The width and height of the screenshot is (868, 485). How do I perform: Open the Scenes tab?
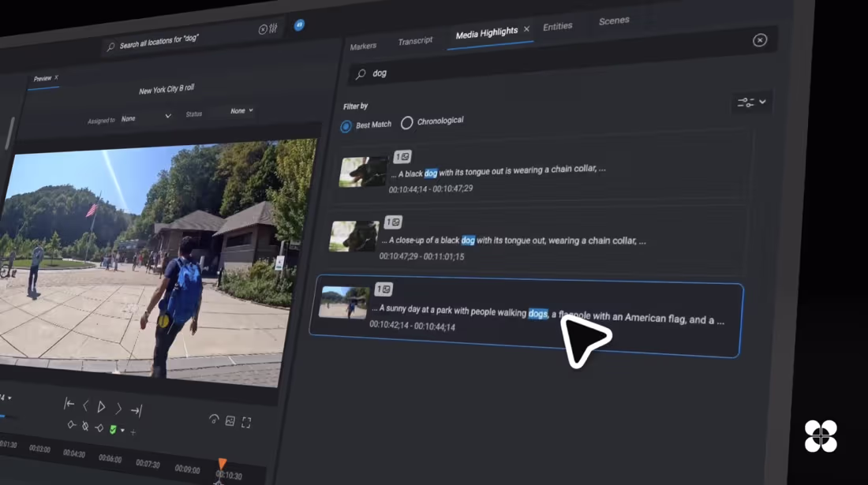614,21
